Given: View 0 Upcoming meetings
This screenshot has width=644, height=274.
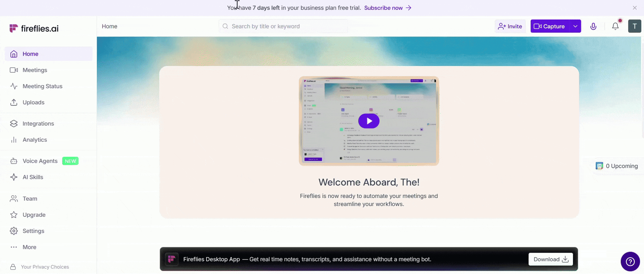Looking at the screenshot, I should pyautogui.click(x=617, y=166).
